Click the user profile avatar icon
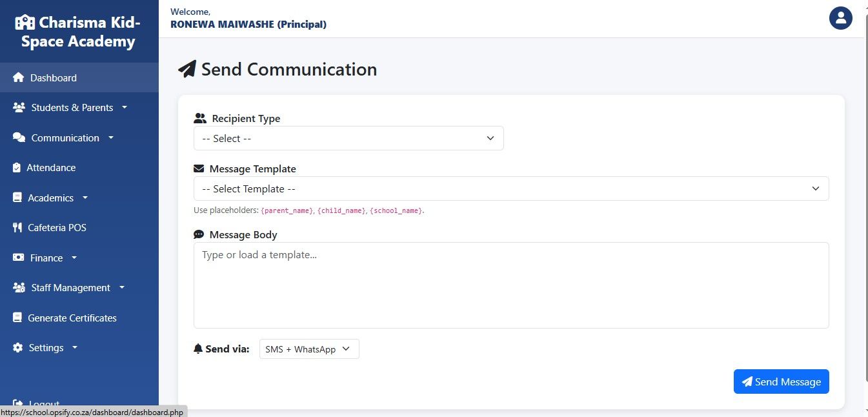Viewport: 868px width, 417px height. click(840, 18)
